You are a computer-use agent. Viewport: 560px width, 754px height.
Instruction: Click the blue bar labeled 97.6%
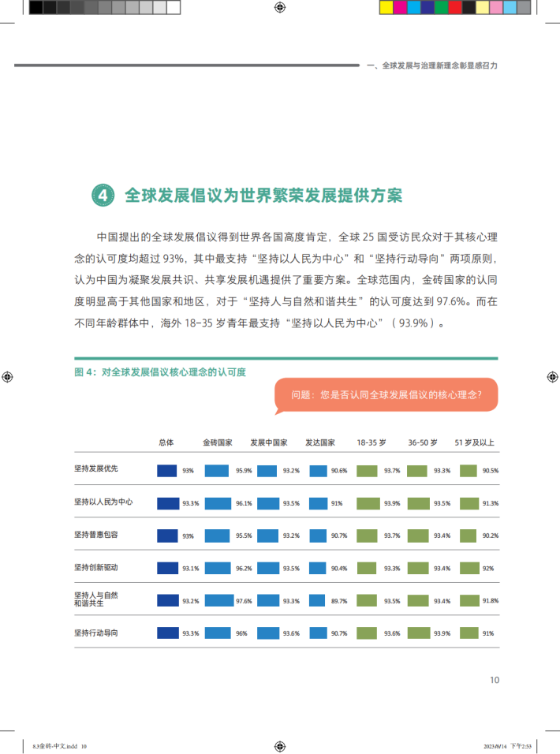[219, 600]
